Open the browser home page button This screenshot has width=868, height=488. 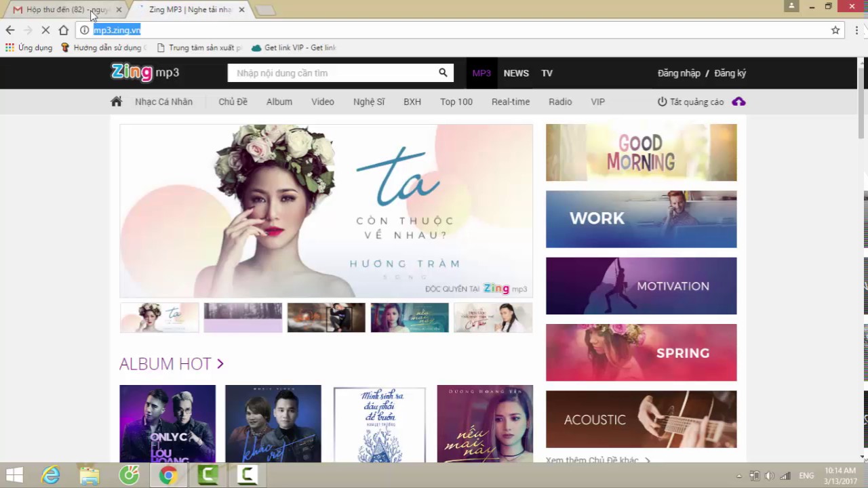tap(64, 30)
